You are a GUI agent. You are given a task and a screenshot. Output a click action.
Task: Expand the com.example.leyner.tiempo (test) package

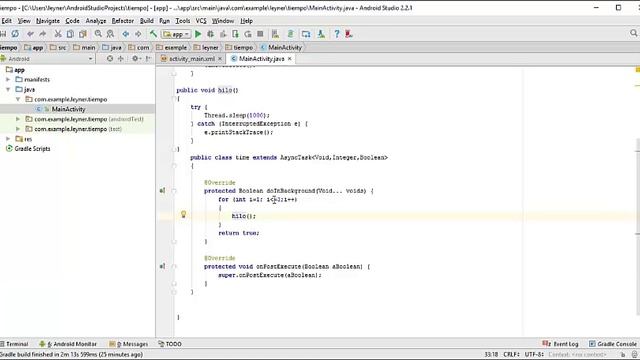18,129
